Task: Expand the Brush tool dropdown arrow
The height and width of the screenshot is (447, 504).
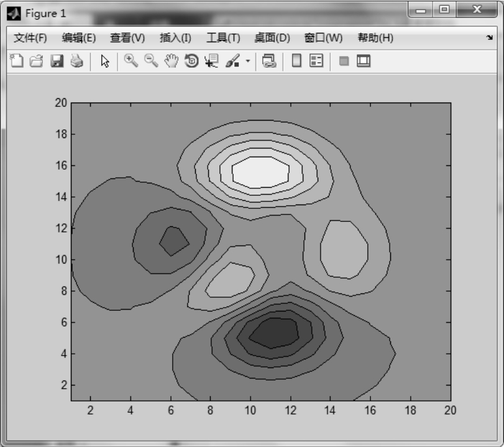Action: (247, 62)
